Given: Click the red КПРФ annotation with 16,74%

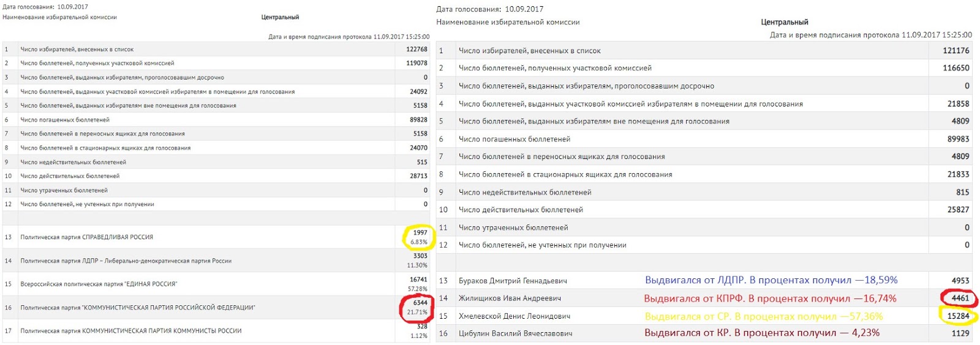Looking at the screenshot, I should pos(769,299).
